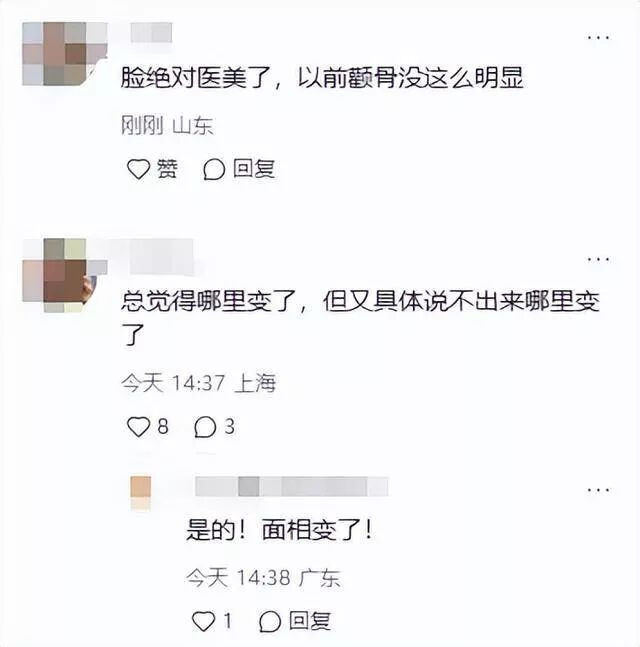Viewport: 640px width, 647px height.
Task: Click the 回复 text under the 山东 comment
Action: tap(254, 169)
